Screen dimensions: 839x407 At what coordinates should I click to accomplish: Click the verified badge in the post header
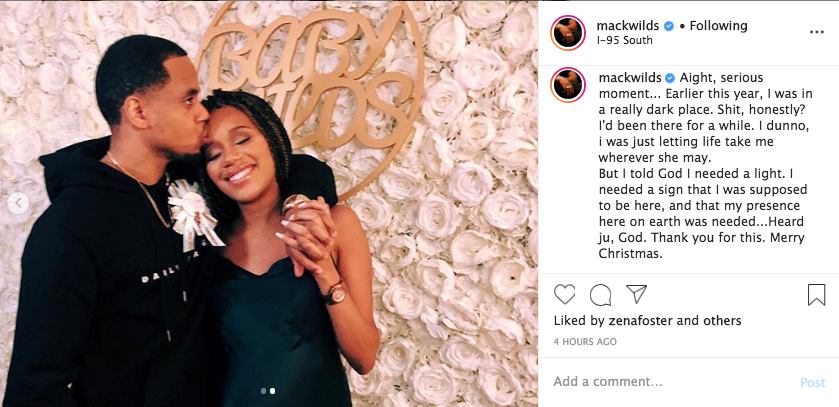point(669,25)
